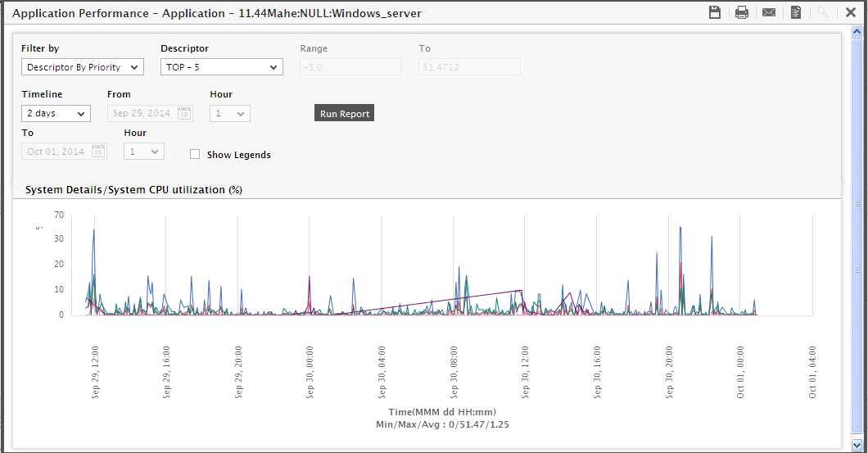
Task: Click the Oct 01, 00:00 axis label
Action: [x=741, y=372]
